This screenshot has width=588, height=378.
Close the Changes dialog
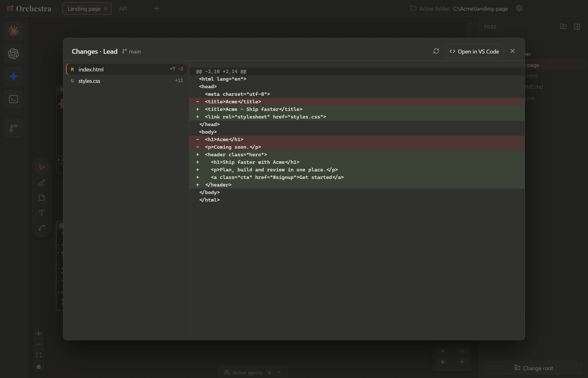[512, 51]
